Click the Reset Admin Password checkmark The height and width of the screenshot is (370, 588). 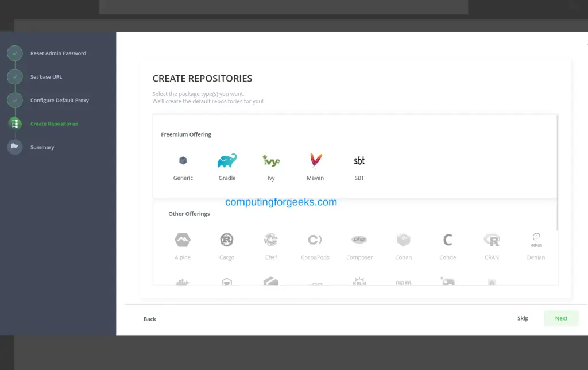point(14,53)
